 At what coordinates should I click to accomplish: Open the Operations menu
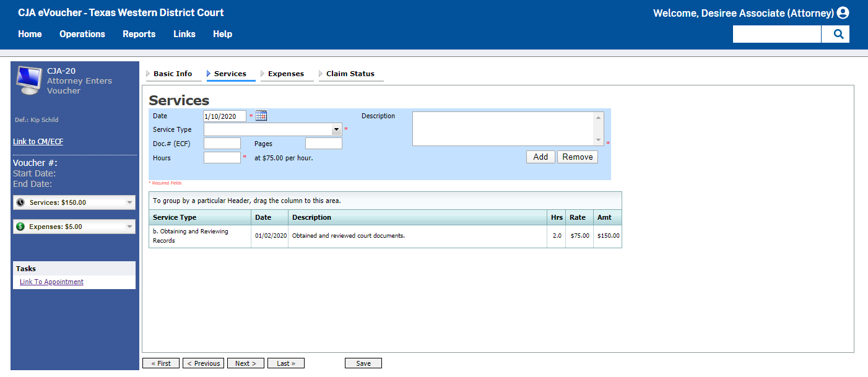tap(82, 34)
